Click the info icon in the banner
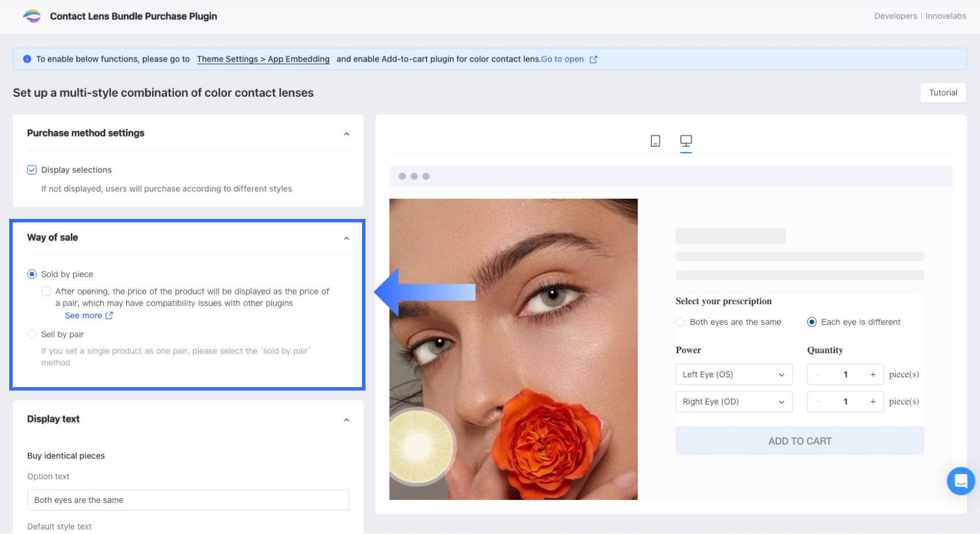 pyautogui.click(x=27, y=59)
